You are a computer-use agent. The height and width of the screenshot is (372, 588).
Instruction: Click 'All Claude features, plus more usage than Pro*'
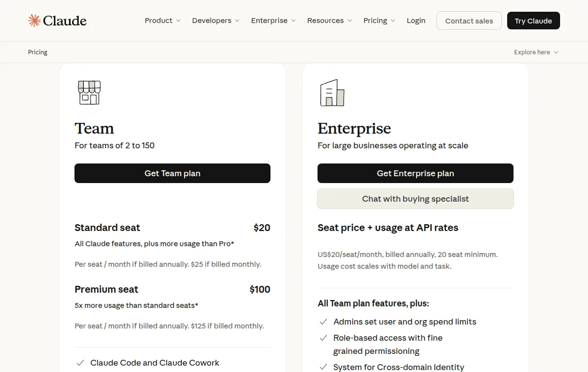(x=154, y=244)
